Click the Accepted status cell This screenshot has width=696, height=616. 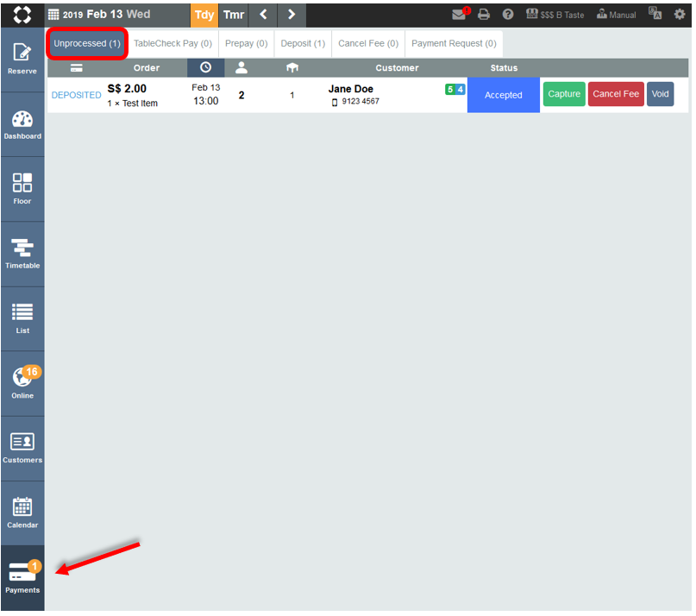pos(504,95)
